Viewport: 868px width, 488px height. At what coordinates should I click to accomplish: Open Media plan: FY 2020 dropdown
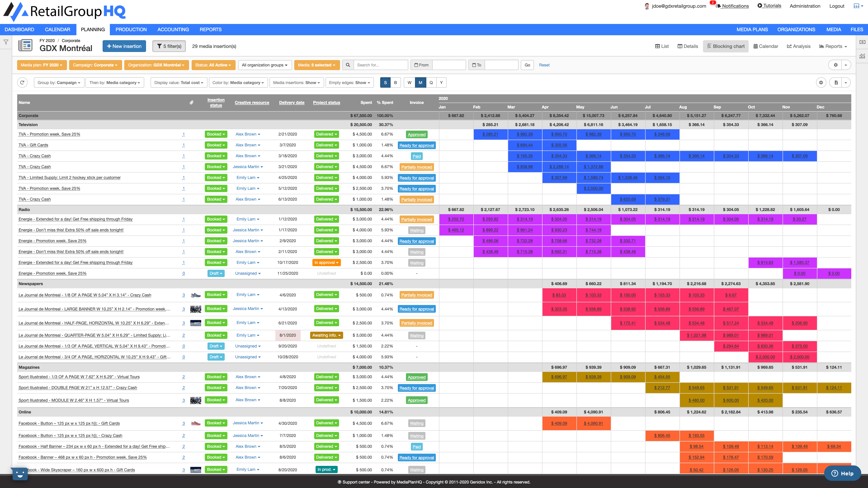[42, 65]
